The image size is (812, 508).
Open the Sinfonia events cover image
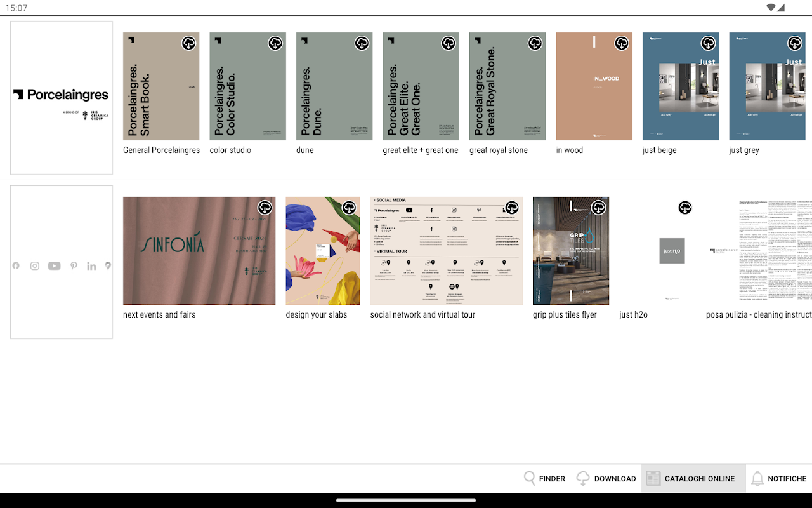pyautogui.click(x=199, y=251)
